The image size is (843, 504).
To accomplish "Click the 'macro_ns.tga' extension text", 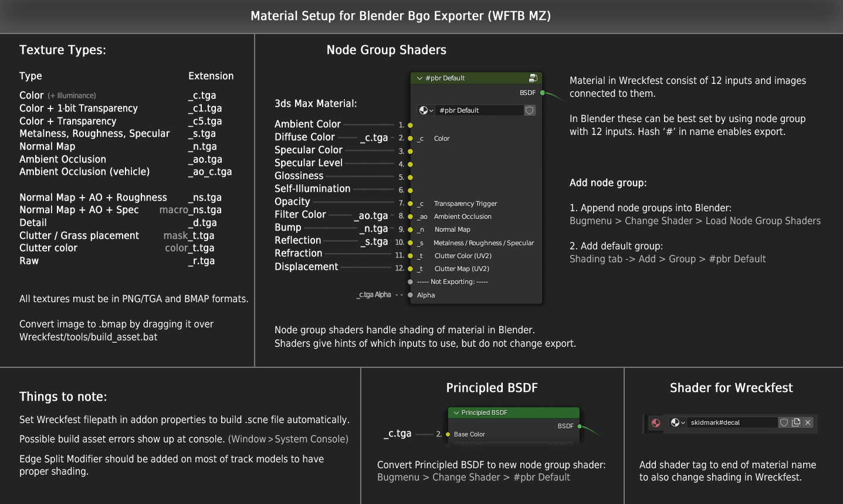I will (x=191, y=210).
